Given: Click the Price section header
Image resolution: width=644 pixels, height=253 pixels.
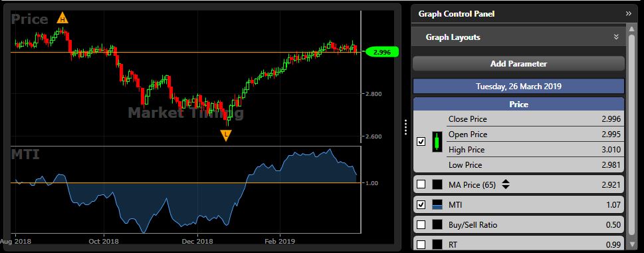Looking at the screenshot, I should point(518,104).
